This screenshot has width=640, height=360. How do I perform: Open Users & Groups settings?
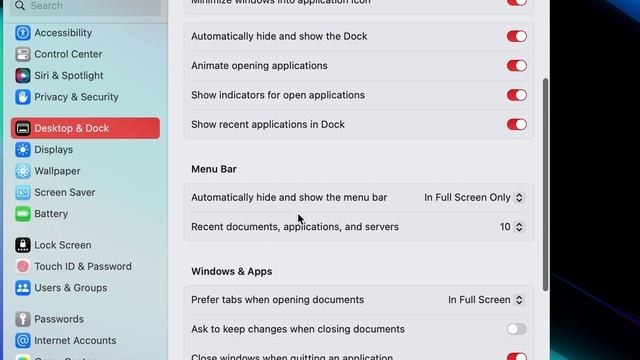(x=85, y=288)
